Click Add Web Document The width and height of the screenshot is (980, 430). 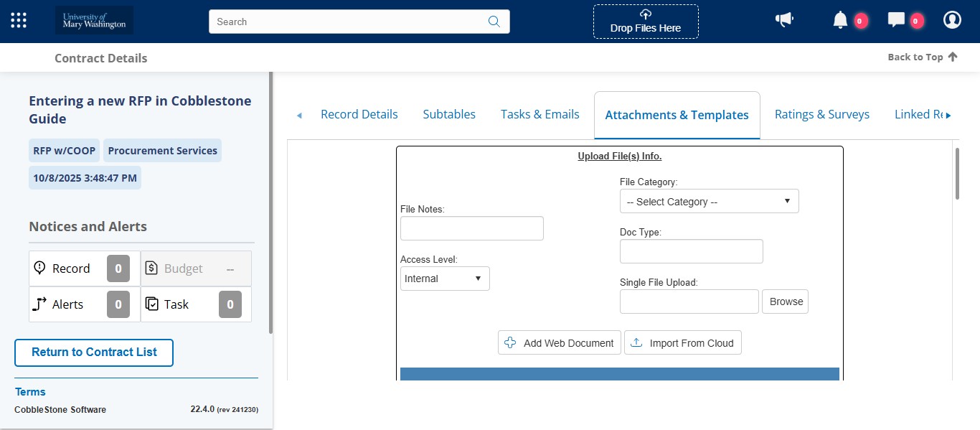pos(559,342)
